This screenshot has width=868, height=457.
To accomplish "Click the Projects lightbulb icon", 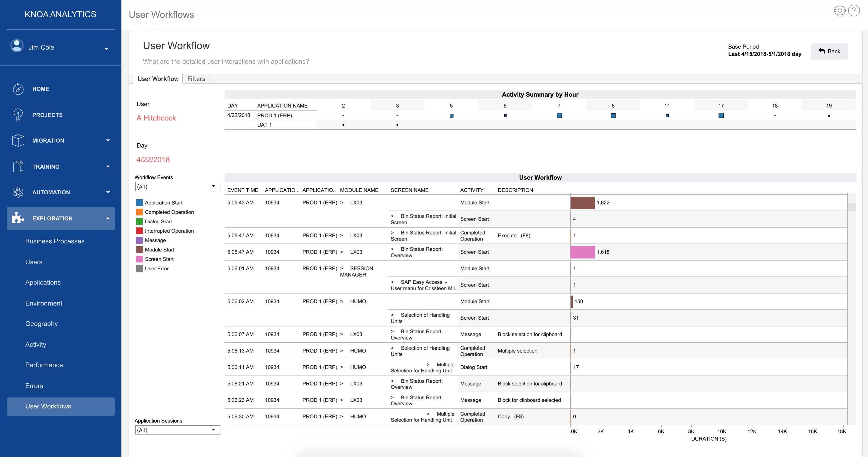I will (x=18, y=115).
